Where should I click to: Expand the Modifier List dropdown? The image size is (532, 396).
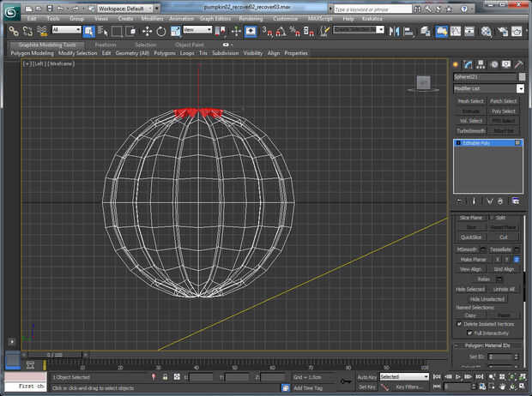520,88
